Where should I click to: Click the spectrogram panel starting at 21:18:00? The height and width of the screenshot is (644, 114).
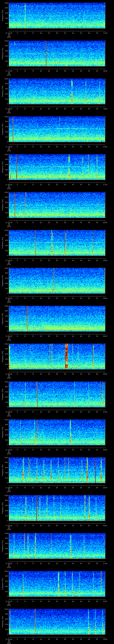pos(57,91)
